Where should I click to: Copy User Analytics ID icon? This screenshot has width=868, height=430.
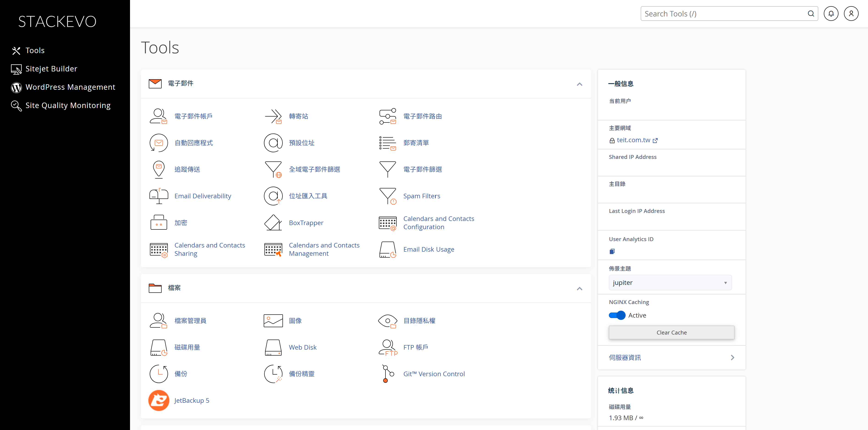tap(612, 251)
